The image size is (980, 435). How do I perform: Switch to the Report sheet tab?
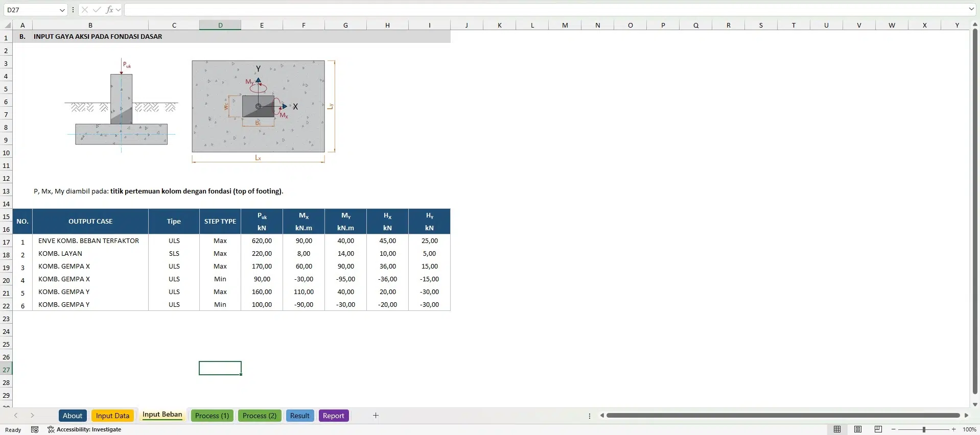[x=333, y=416]
